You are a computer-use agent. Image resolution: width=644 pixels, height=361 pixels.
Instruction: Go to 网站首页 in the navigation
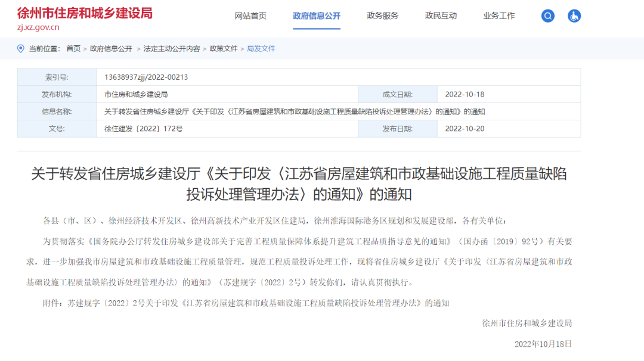(250, 16)
